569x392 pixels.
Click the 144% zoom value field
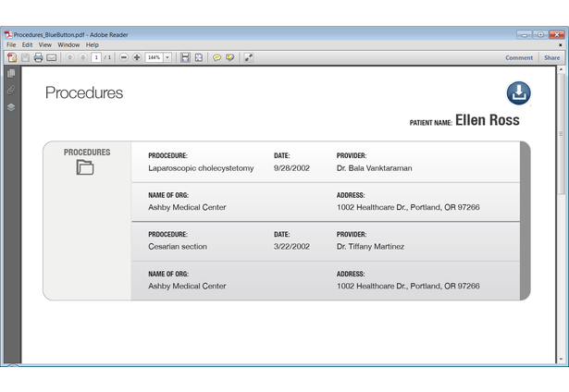pyautogui.click(x=154, y=57)
